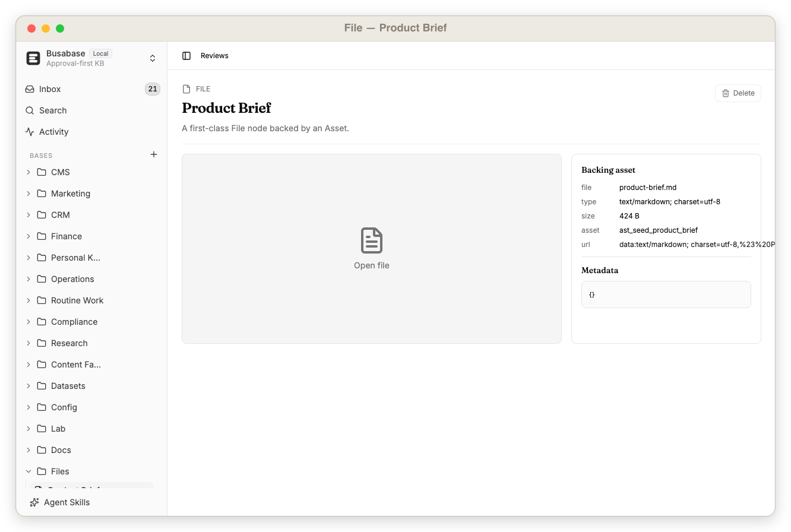The height and width of the screenshot is (532, 791).
Task: Click the Inbox count badge 21
Action: pyautogui.click(x=153, y=89)
